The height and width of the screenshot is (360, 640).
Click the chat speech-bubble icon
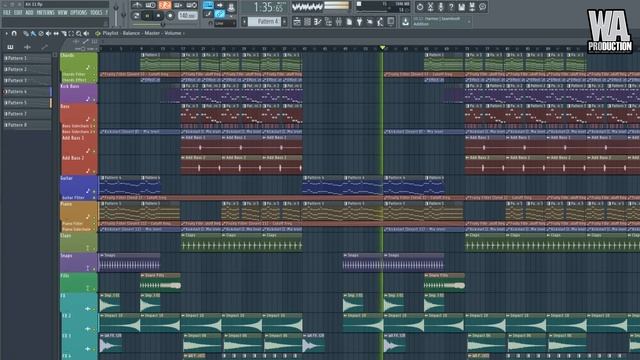pyautogui.click(x=482, y=7)
